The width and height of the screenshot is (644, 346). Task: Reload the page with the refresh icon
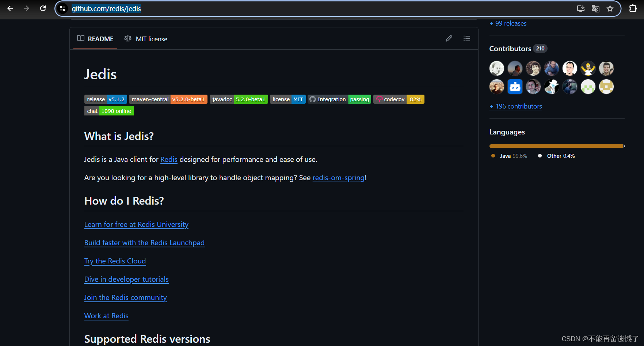point(43,8)
